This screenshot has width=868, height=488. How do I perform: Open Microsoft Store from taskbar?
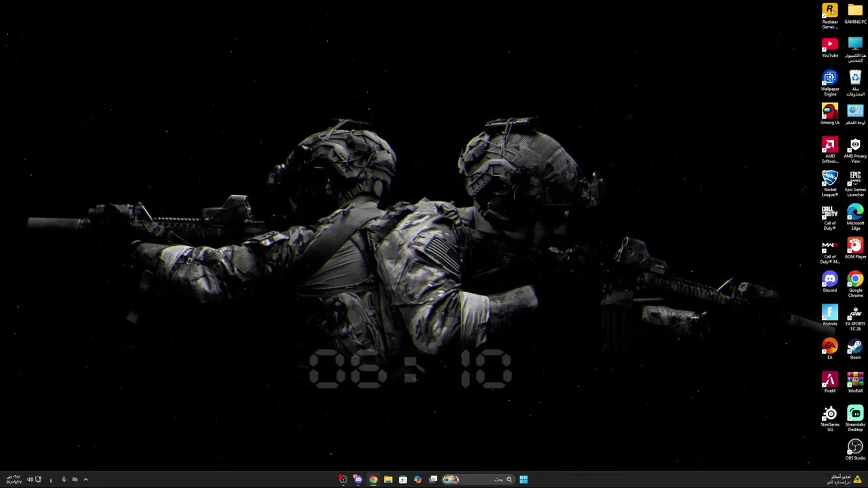pyautogui.click(x=403, y=479)
